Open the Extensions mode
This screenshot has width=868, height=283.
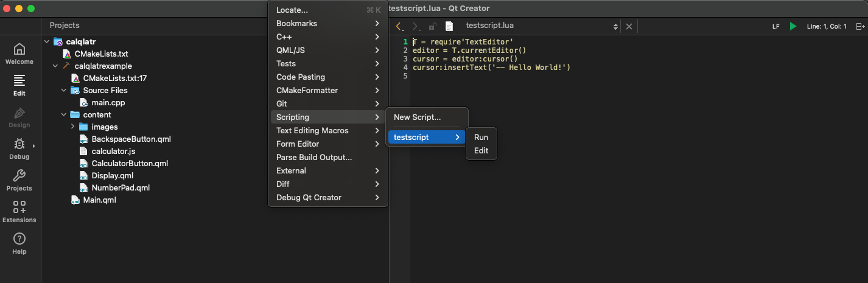coord(19,211)
